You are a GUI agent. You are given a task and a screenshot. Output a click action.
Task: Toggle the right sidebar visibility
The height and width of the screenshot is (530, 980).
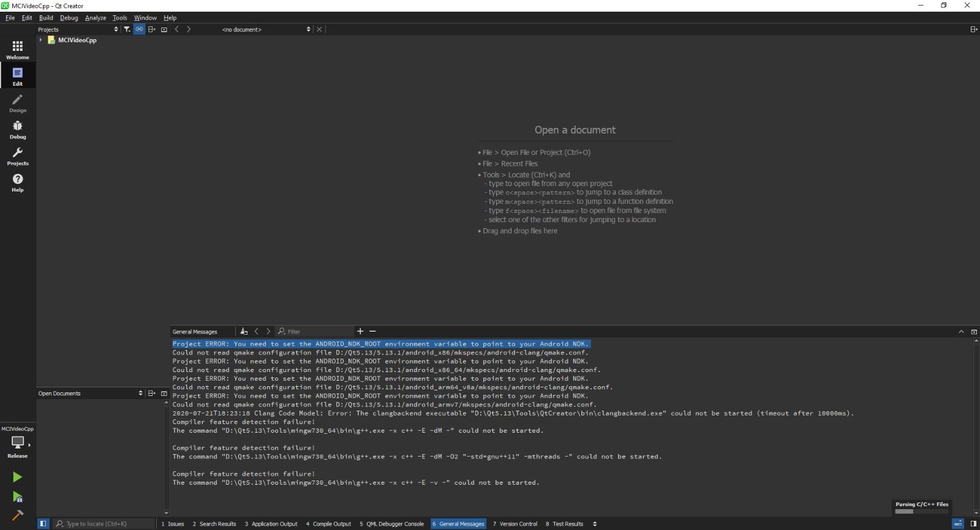pos(973,524)
